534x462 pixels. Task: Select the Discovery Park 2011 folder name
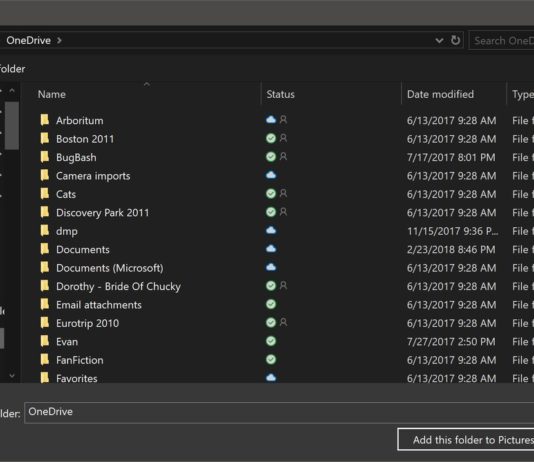pos(103,213)
